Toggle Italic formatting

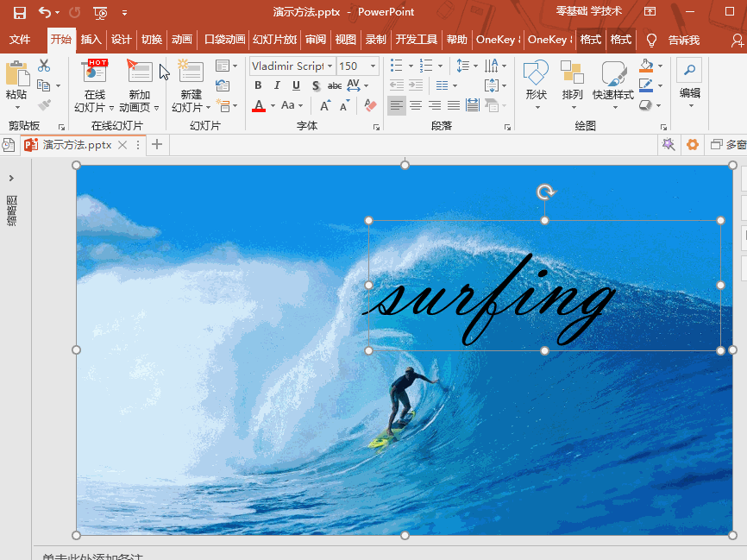277,85
